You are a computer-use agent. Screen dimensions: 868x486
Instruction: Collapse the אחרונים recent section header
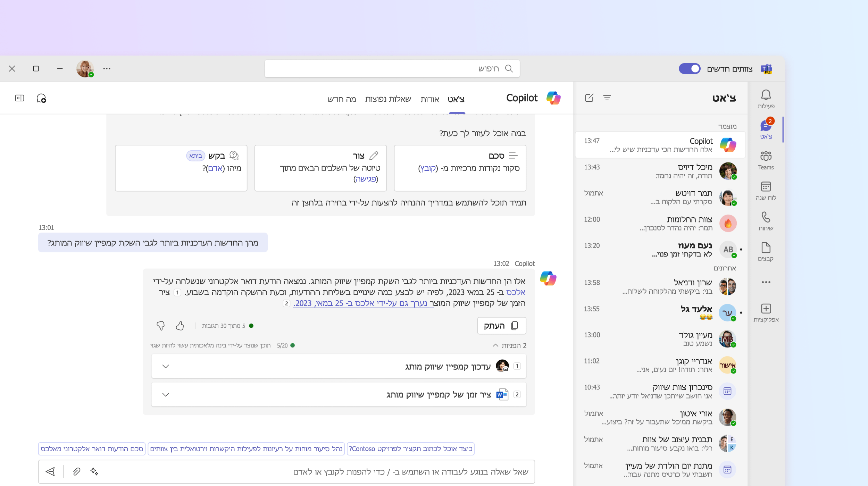point(725,268)
